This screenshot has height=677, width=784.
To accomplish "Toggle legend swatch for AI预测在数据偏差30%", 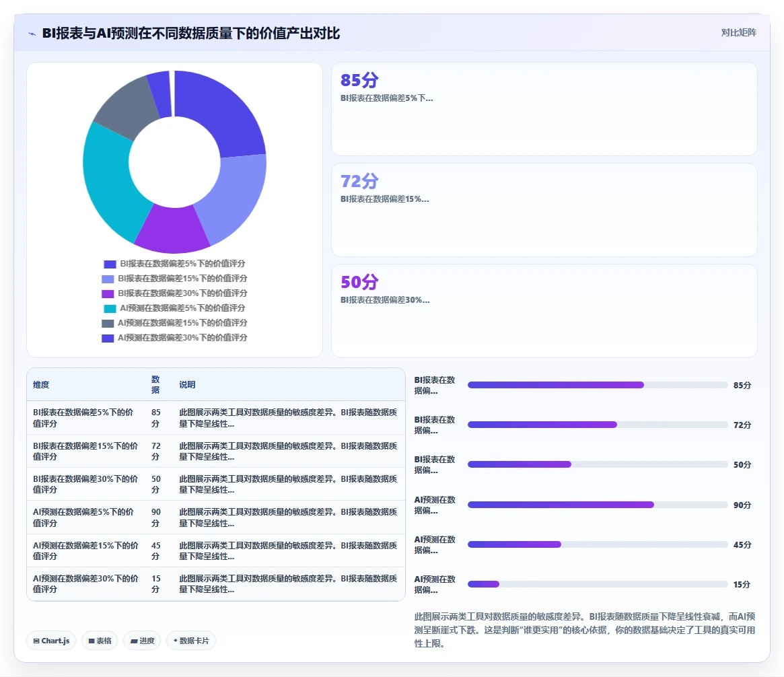I will point(108,338).
